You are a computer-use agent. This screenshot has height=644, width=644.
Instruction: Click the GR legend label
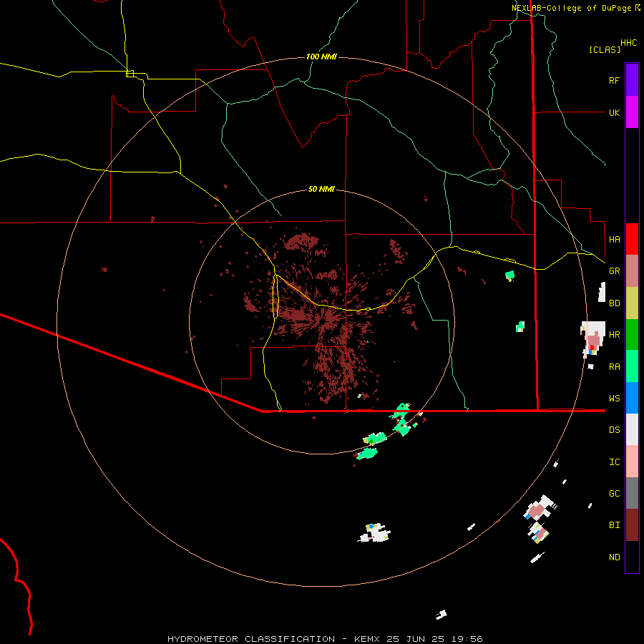click(x=614, y=271)
